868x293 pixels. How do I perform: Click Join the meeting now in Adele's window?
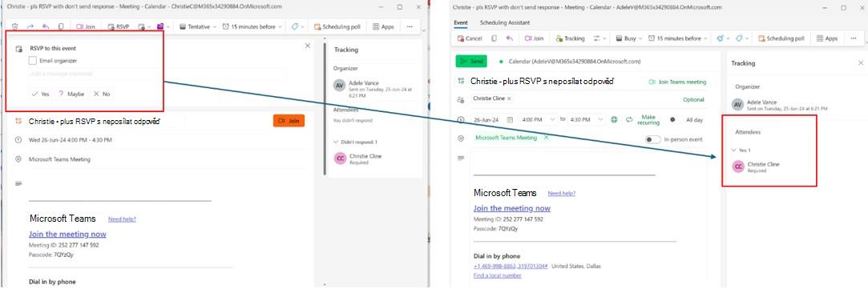pos(512,208)
